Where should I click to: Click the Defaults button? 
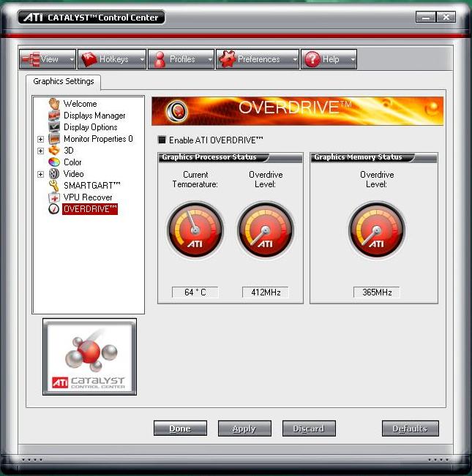coord(411,428)
